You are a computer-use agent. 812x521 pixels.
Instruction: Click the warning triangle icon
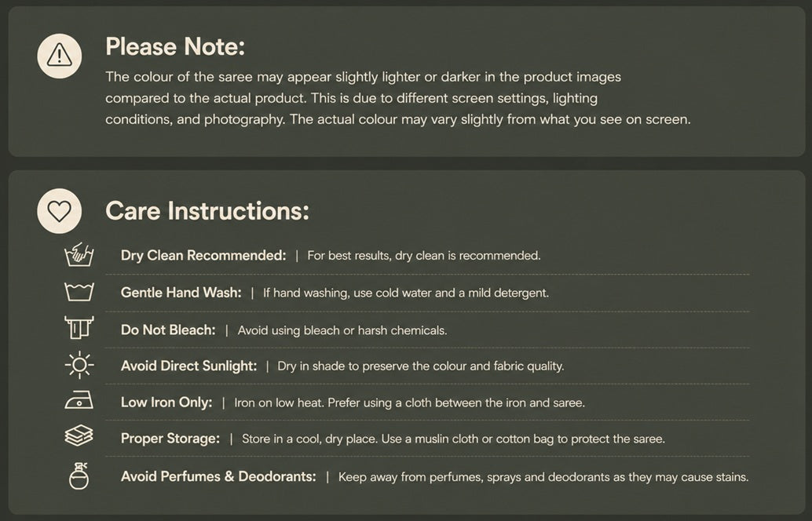click(x=60, y=56)
